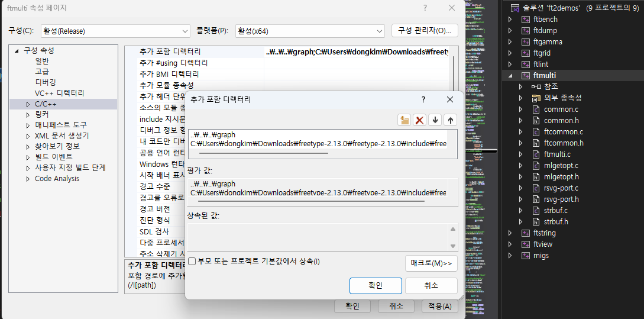Expand the 링커 tree node
The image size is (644, 319).
(28, 115)
